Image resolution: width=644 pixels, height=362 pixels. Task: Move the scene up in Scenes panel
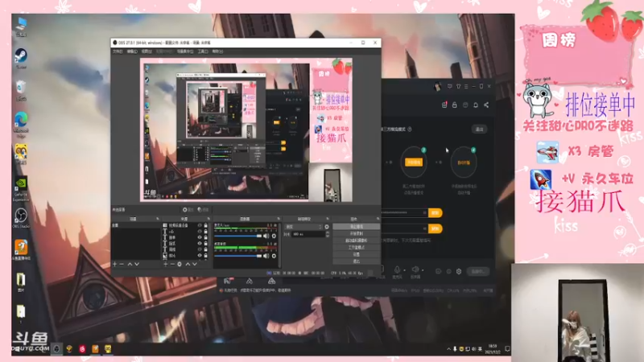pyautogui.click(x=130, y=265)
